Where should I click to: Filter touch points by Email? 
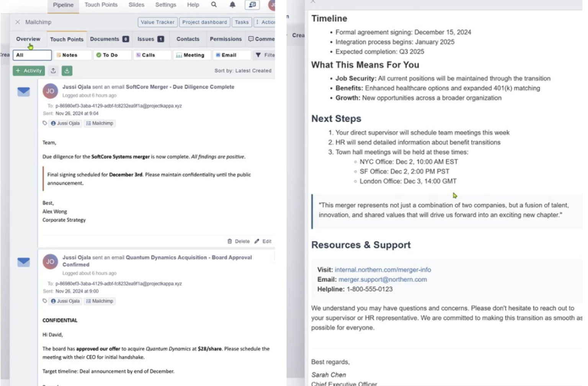[232, 55]
